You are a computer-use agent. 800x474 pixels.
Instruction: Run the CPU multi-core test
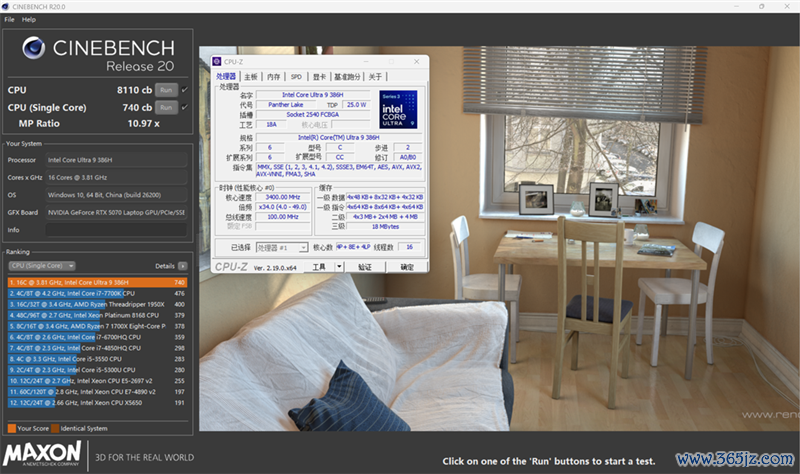pos(166,90)
